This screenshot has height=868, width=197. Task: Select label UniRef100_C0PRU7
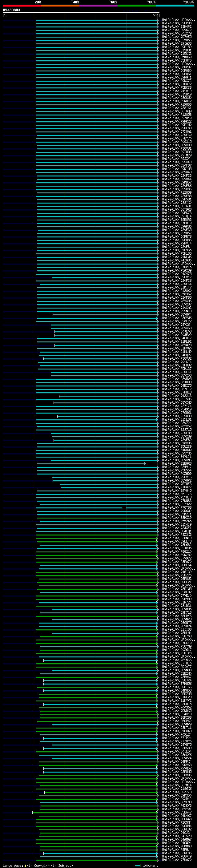click(177, 67)
